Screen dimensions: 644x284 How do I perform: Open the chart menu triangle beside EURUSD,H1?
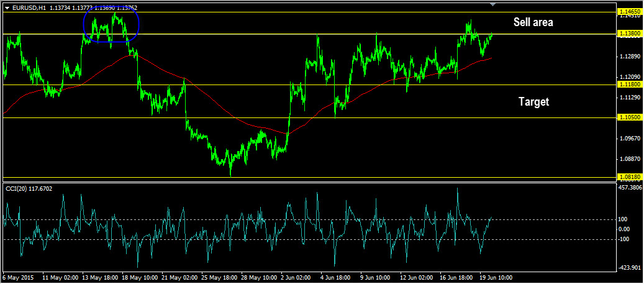(x=7, y=7)
